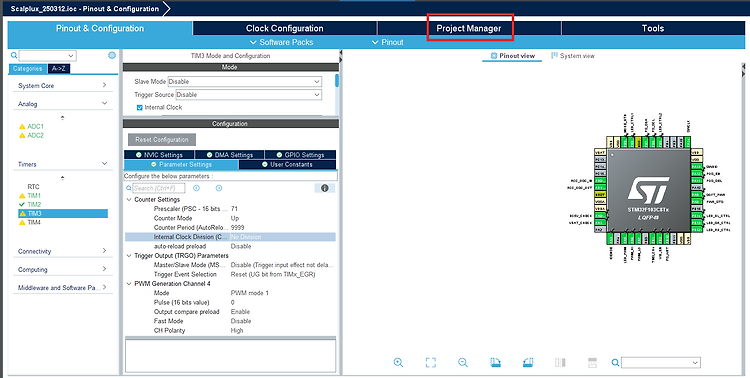
Task: Open the GPIO Settings tab
Action: click(300, 155)
